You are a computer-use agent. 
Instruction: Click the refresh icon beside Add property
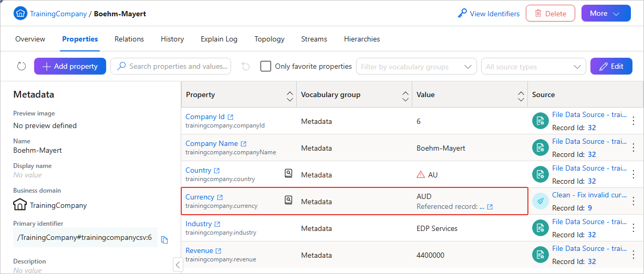pyautogui.click(x=22, y=66)
